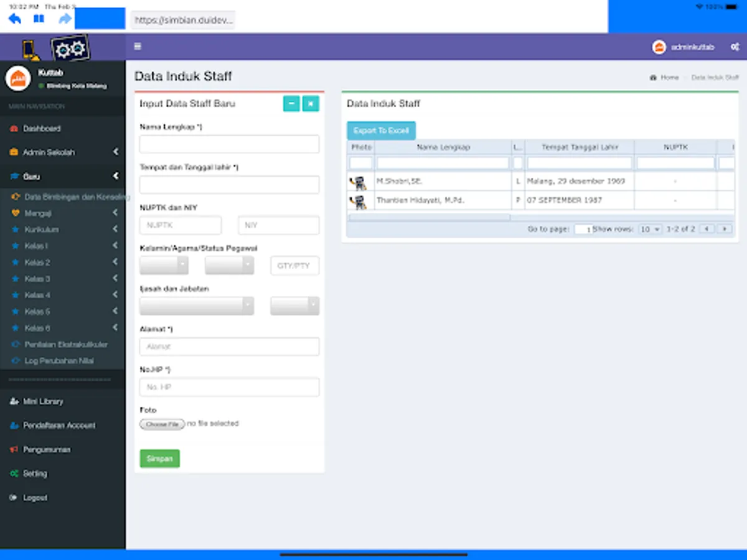Click the Alamat input field

pyautogui.click(x=229, y=347)
